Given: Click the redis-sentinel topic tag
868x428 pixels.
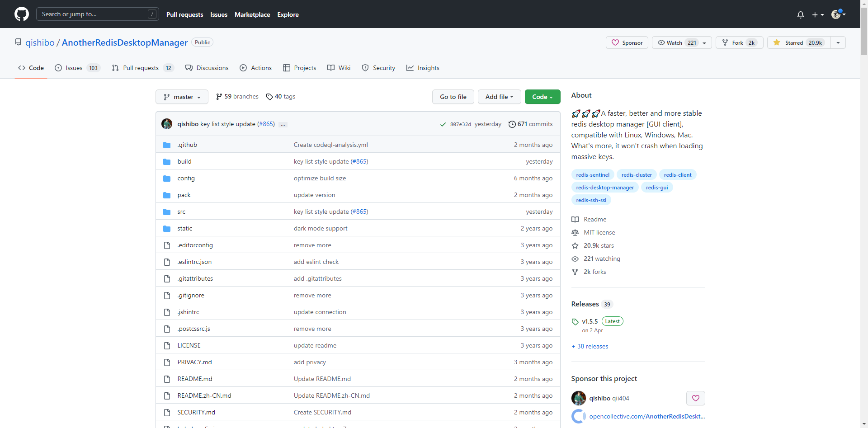Looking at the screenshot, I should point(592,175).
